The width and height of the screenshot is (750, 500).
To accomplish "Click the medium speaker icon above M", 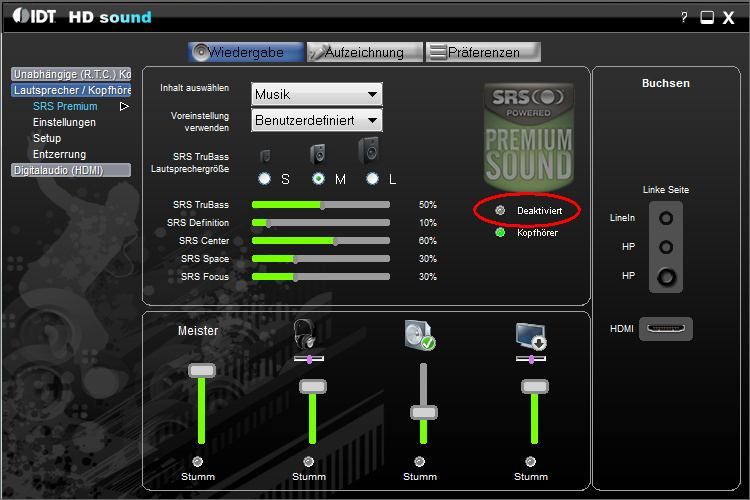I will (318, 154).
